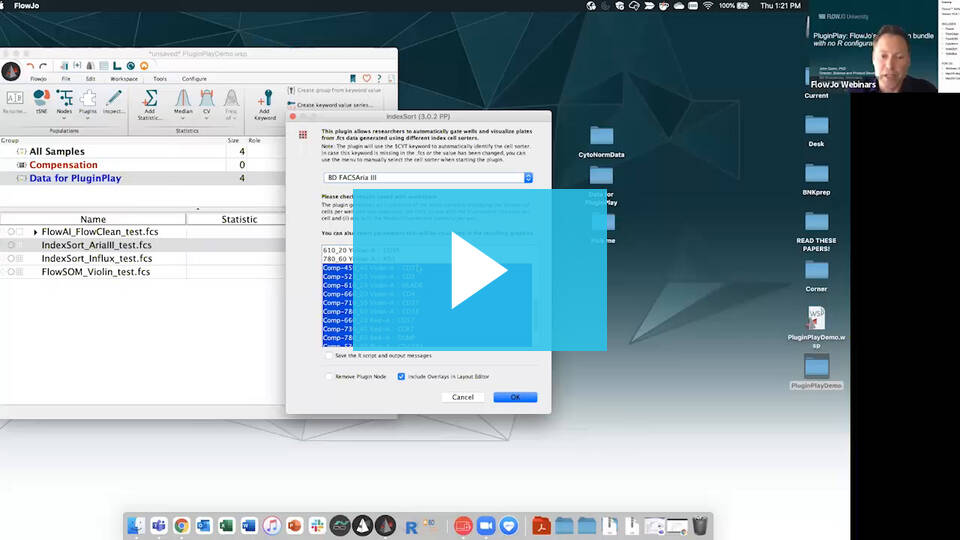Open the CV dropdown arrow
Image resolution: width=960 pixels, height=540 pixels.
[x=207, y=118]
